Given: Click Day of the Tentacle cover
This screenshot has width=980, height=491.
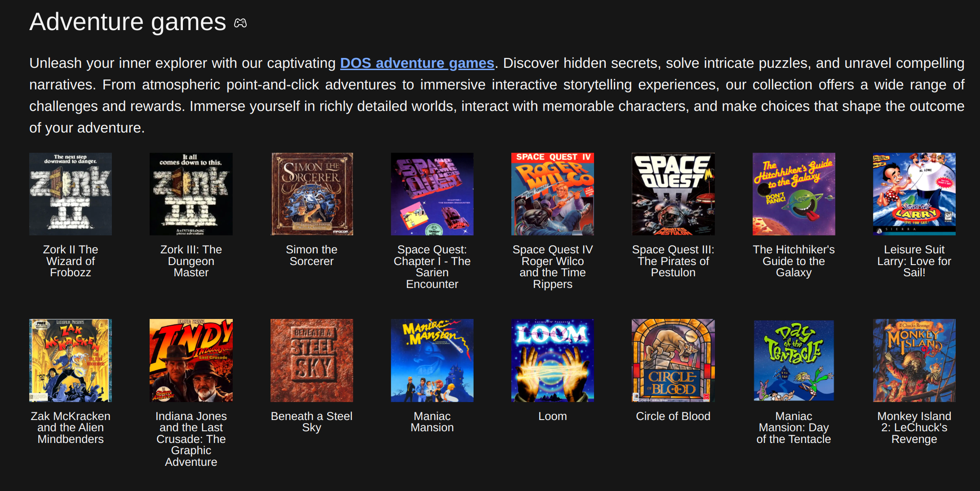Looking at the screenshot, I should point(794,360).
